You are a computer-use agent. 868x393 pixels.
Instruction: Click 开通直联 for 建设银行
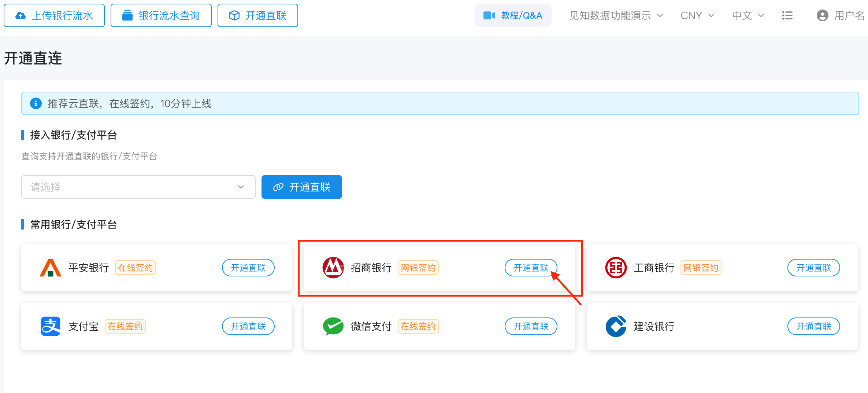814,326
